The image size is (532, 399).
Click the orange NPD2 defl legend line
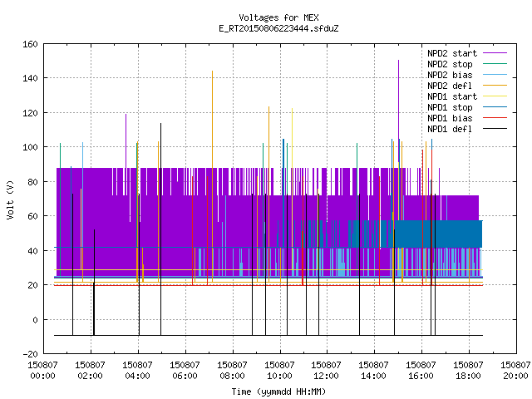495,86
